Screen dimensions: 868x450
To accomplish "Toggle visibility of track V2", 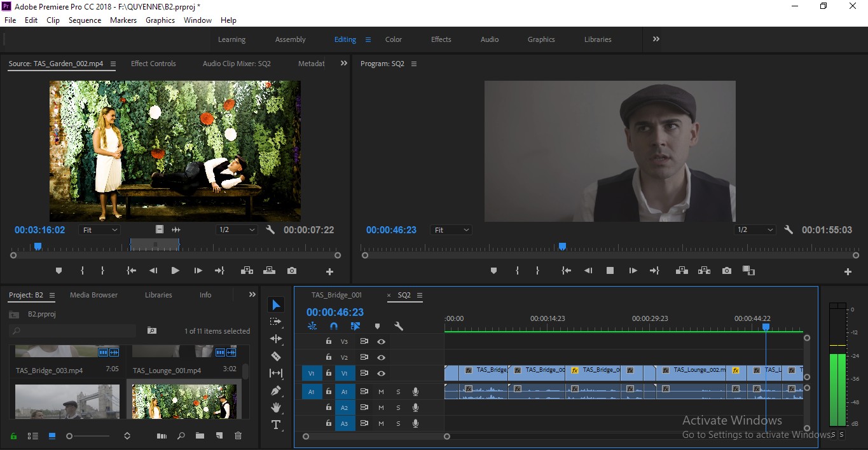I will pos(381,357).
